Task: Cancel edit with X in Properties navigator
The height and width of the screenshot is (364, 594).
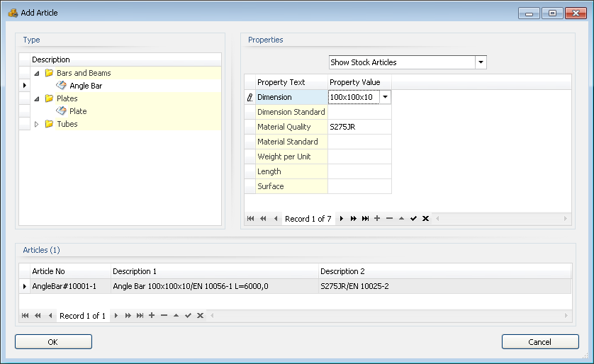Action: pos(425,219)
